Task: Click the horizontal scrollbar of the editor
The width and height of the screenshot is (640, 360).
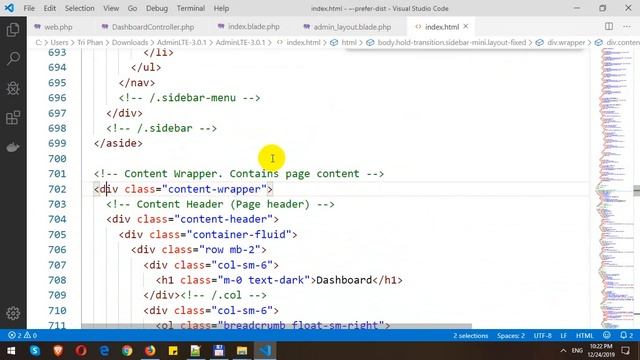Action: pos(276,326)
